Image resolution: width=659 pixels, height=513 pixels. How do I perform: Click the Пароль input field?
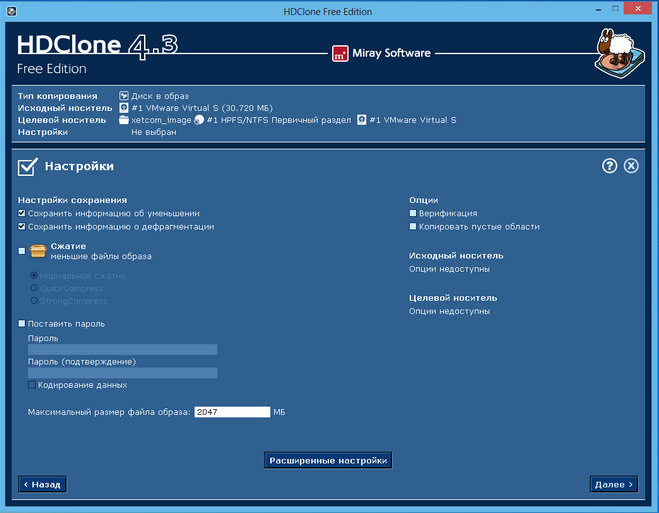point(122,350)
